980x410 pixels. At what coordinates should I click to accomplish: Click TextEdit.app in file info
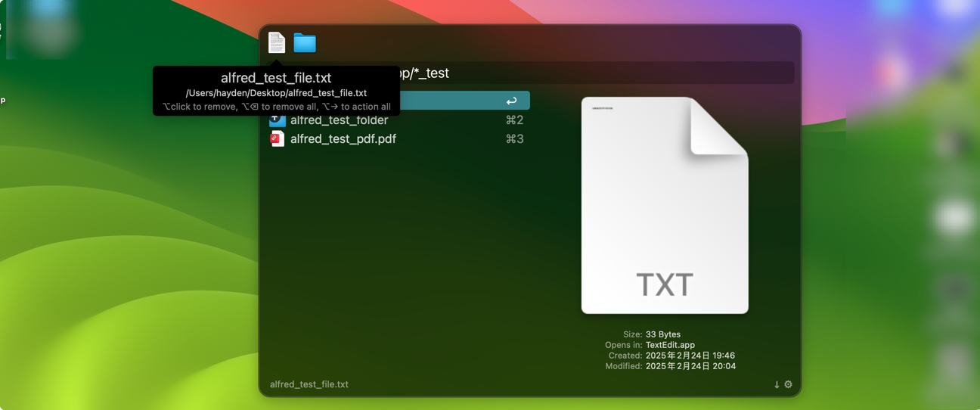tap(670, 345)
